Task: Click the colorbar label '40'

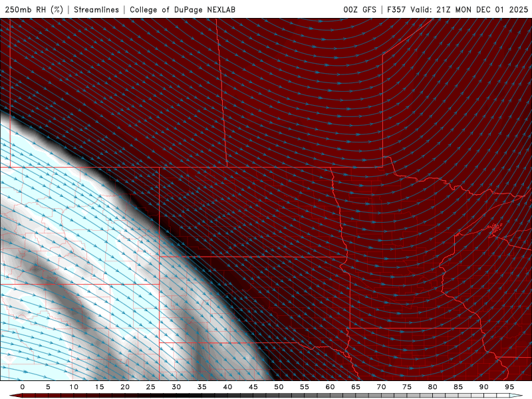Action: (x=227, y=387)
